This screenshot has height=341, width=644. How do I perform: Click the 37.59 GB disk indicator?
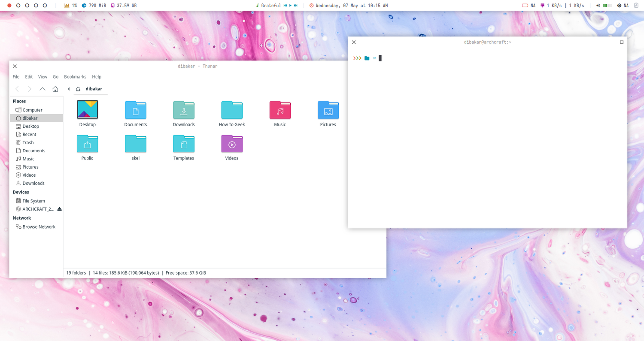[124, 6]
